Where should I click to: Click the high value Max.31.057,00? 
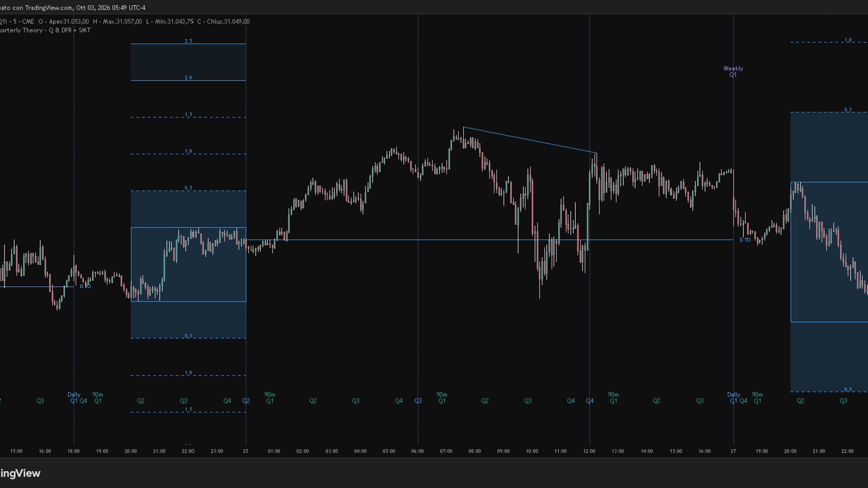pos(122,21)
